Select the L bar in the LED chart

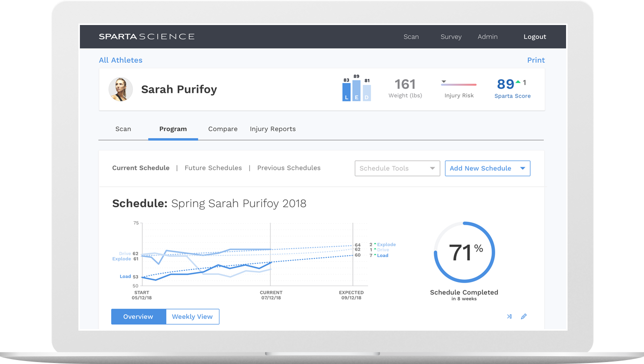pyautogui.click(x=347, y=91)
